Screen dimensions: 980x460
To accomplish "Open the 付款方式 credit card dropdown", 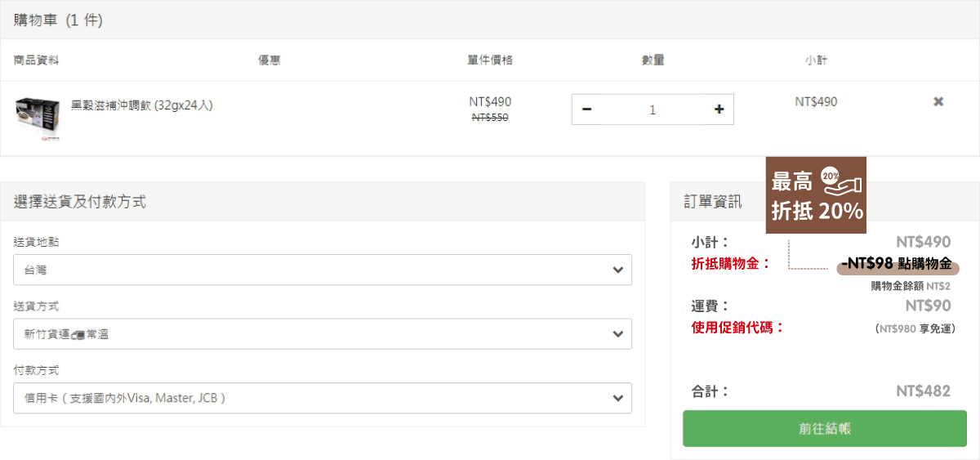I will coord(323,398).
